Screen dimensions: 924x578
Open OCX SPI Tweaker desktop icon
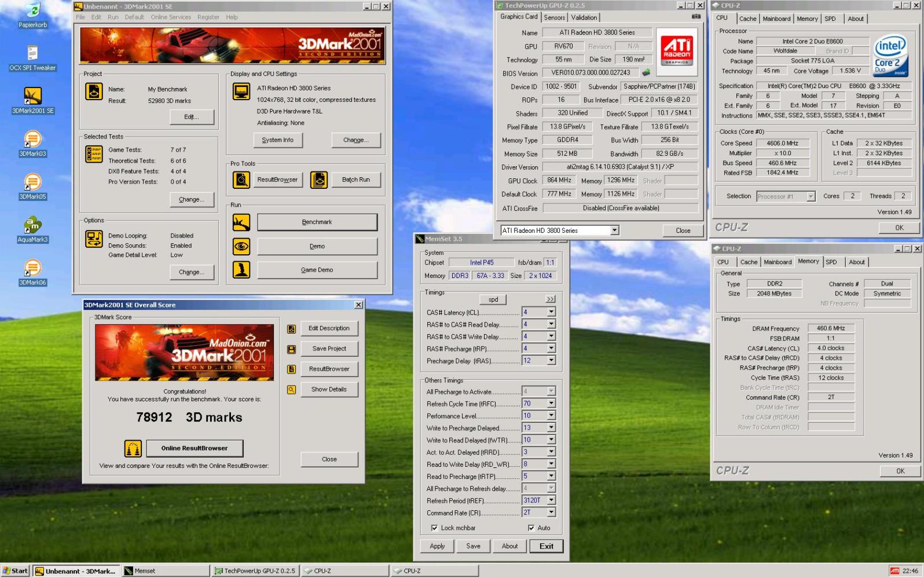(32, 58)
